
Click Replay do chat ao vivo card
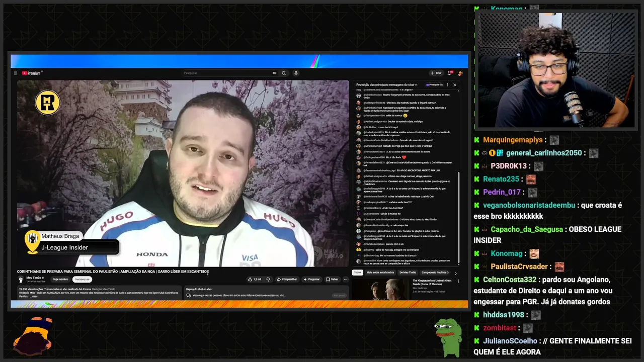coord(267,292)
